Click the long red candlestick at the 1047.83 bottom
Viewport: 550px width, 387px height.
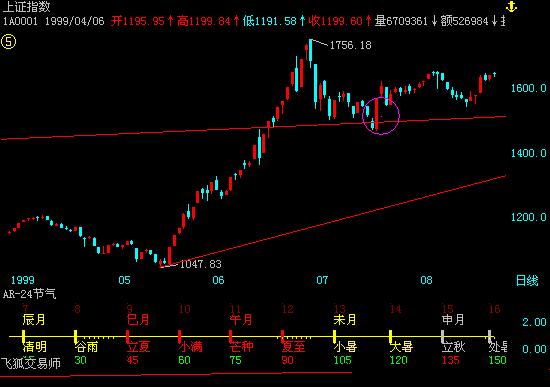(170, 255)
